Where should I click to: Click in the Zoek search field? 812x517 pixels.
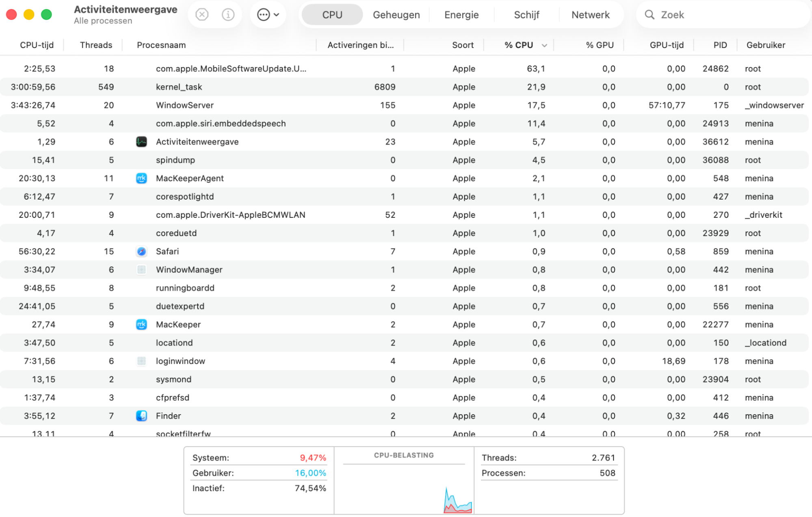pos(723,15)
